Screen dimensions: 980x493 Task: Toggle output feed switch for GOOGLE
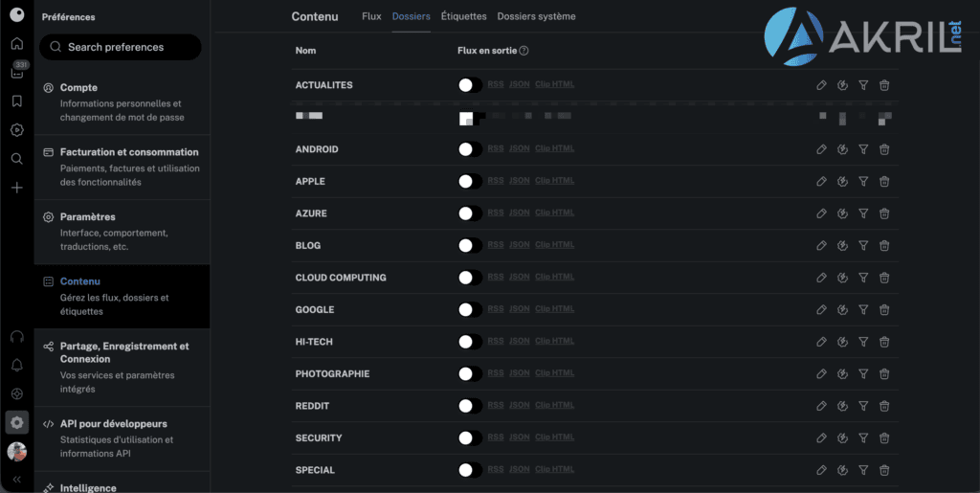(470, 310)
